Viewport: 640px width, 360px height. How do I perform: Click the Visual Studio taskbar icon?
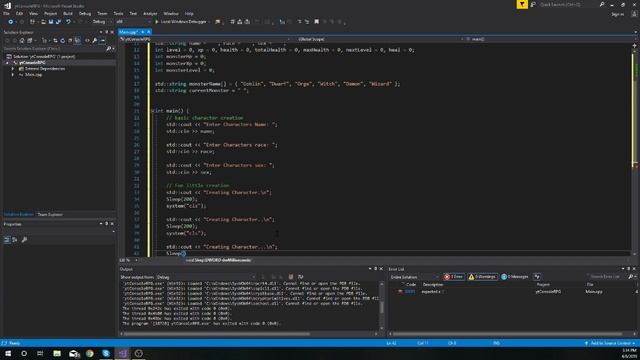[x=122, y=353]
